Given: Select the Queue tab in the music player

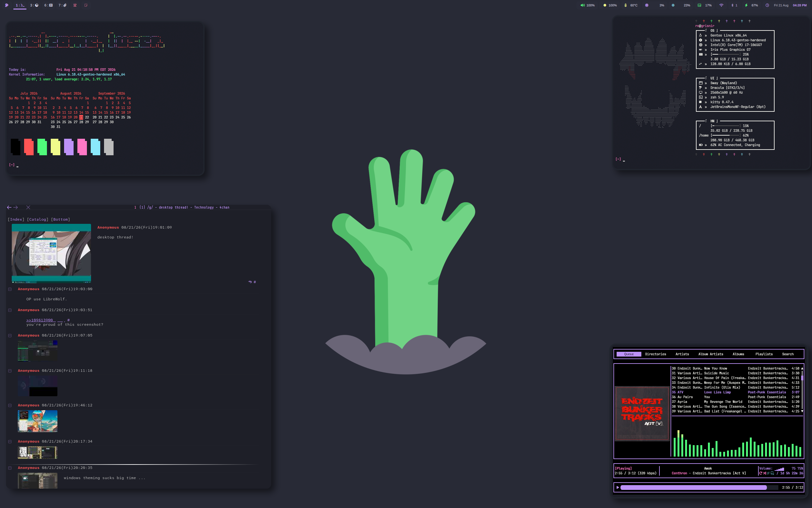Looking at the screenshot, I should point(629,354).
